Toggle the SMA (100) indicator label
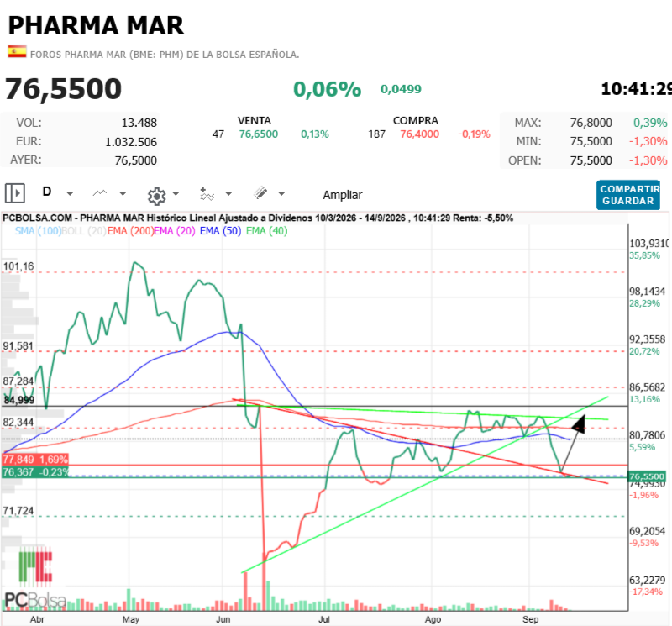 pyautogui.click(x=38, y=231)
